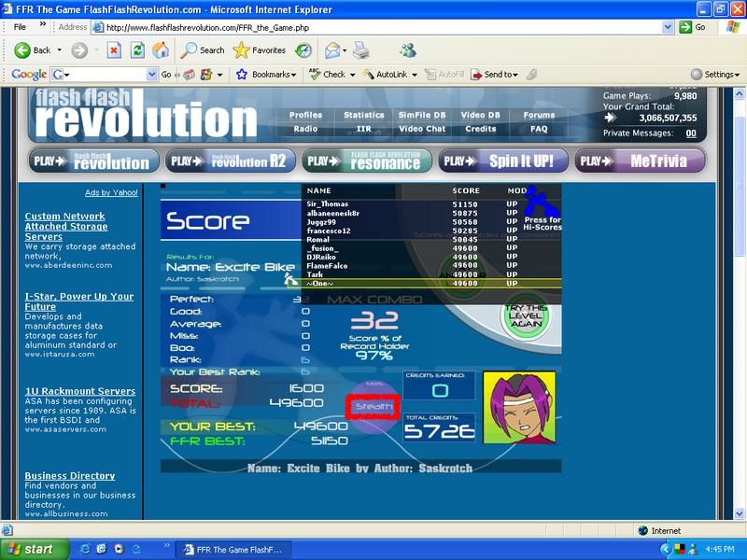Open Favorites star in the toolbar
This screenshot has width=747, height=560.
click(x=241, y=50)
